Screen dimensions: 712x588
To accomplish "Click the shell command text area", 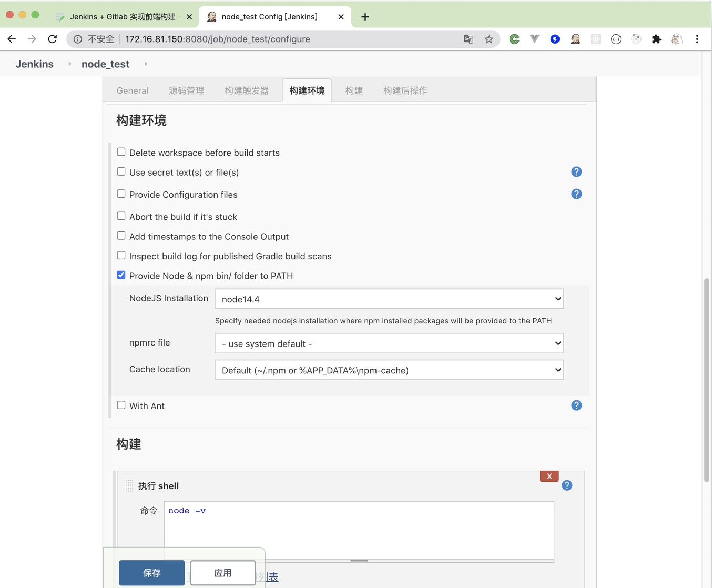I will point(359,530).
